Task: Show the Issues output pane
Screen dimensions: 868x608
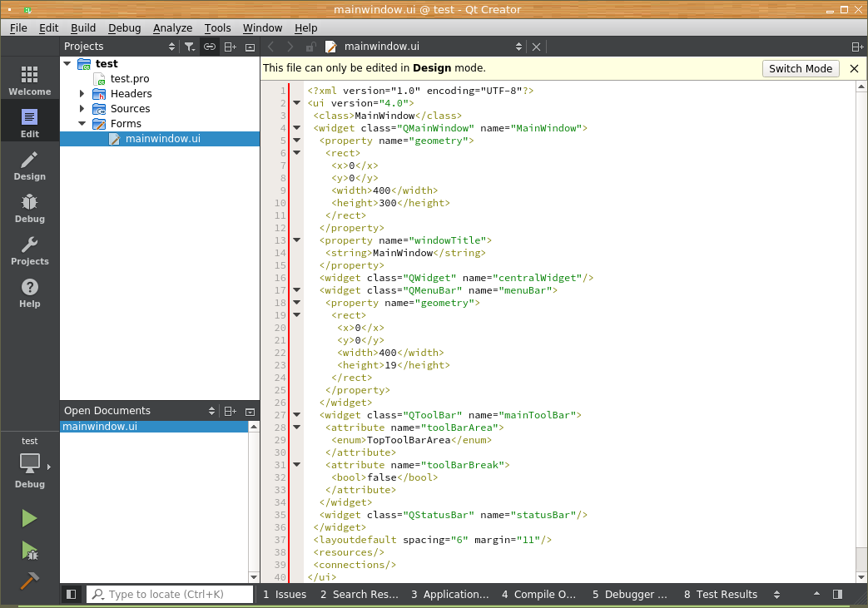Action: tap(285, 594)
